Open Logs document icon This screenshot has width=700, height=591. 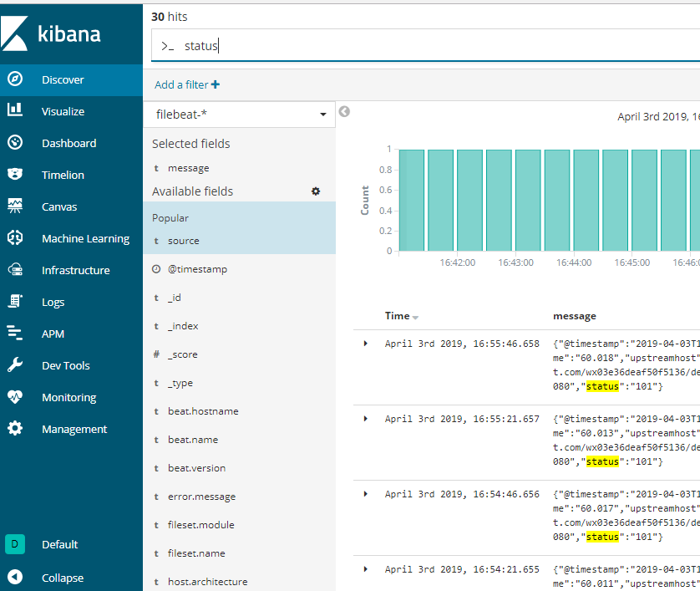(15, 301)
